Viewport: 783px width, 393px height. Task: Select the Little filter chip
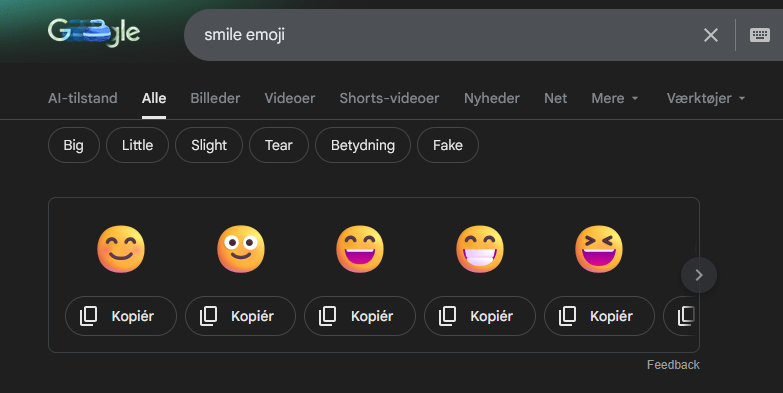coord(137,145)
